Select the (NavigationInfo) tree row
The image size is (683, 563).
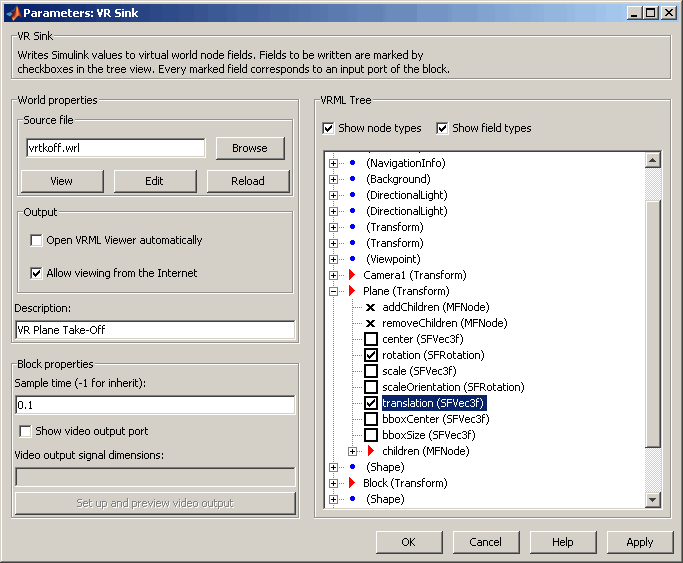click(x=406, y=163)
